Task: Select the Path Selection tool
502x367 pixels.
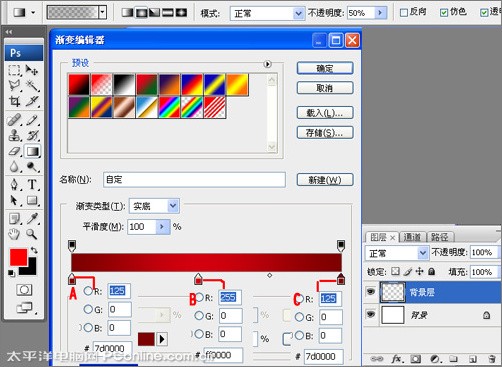Action: click(x=14, y=200)
